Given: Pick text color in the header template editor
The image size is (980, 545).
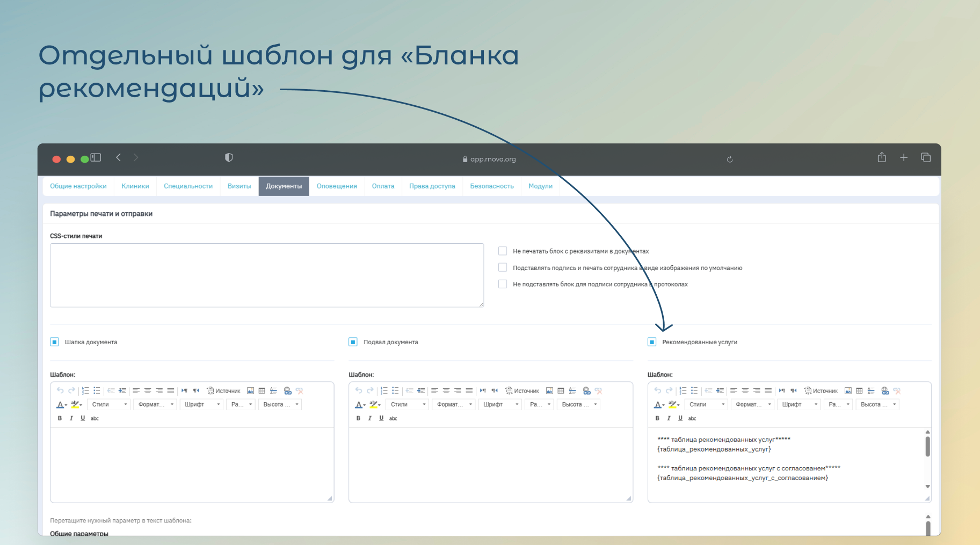Looking at the screenshot, I should 61,404.
